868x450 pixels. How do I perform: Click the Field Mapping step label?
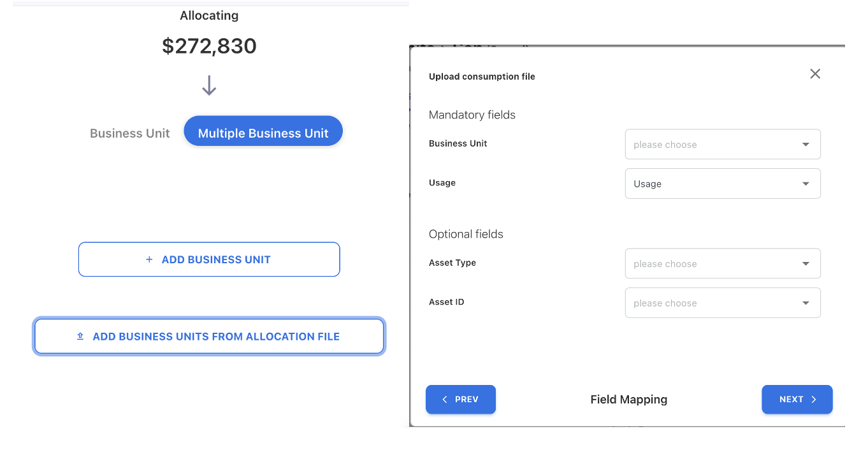tap(628, 400)
